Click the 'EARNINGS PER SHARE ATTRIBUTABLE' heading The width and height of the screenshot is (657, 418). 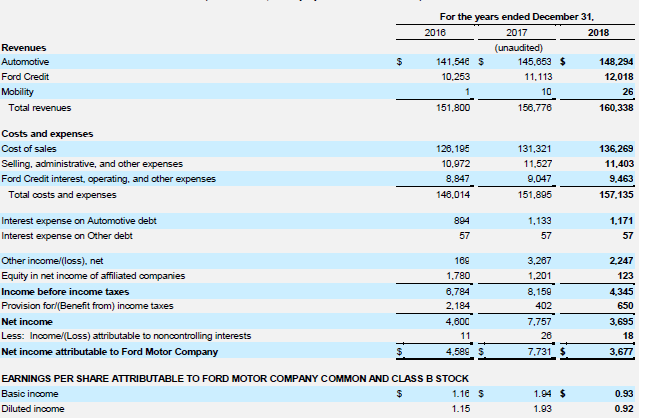pyautogui.click(x=235, y=379)
